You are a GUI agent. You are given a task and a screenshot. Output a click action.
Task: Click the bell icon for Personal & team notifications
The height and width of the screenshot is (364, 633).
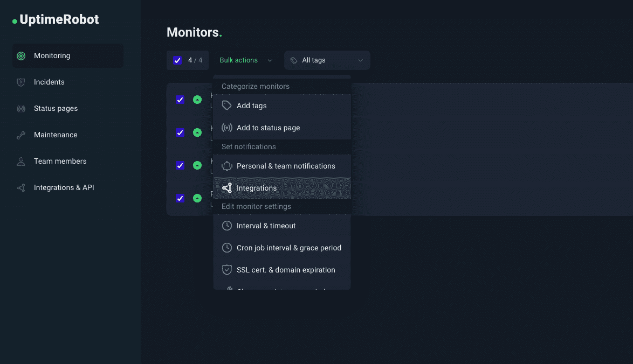tap(226, 166)
